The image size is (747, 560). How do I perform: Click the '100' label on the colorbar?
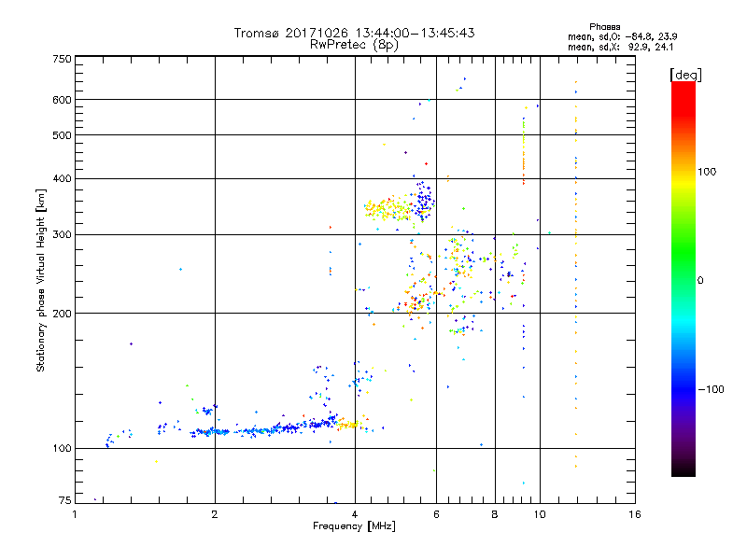point(707,172)
